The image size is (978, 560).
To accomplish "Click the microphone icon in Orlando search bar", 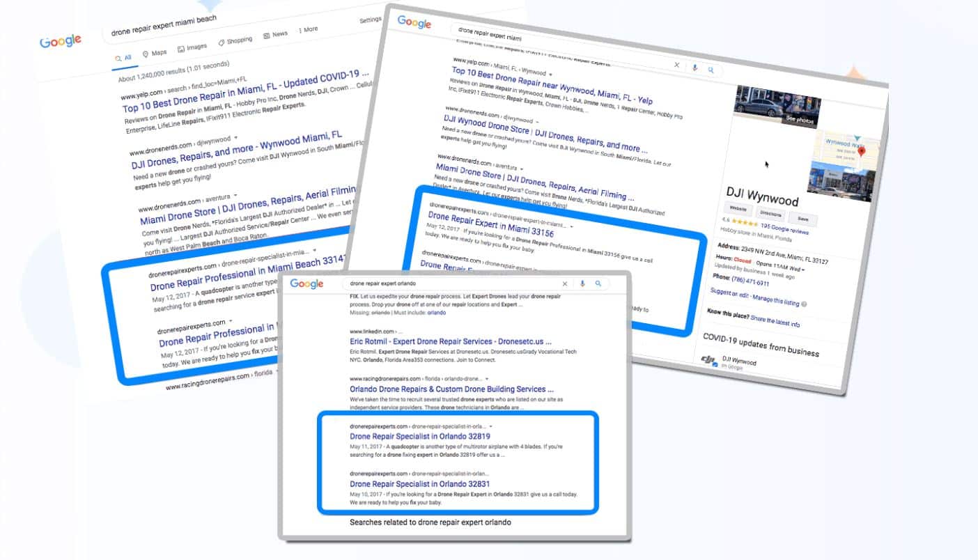I will 581,284.
